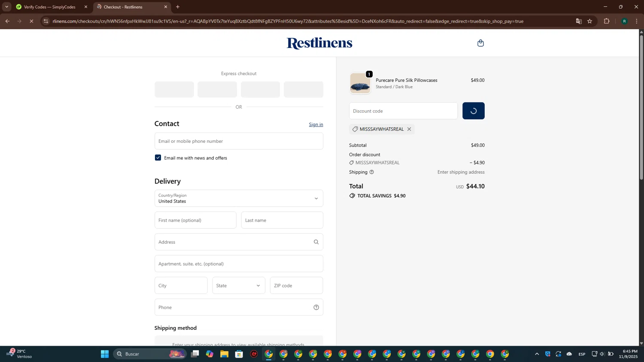Select the Checkout - Restlinens tab
The height and width of the screenshot is (362, 644).
coord(123,7)
